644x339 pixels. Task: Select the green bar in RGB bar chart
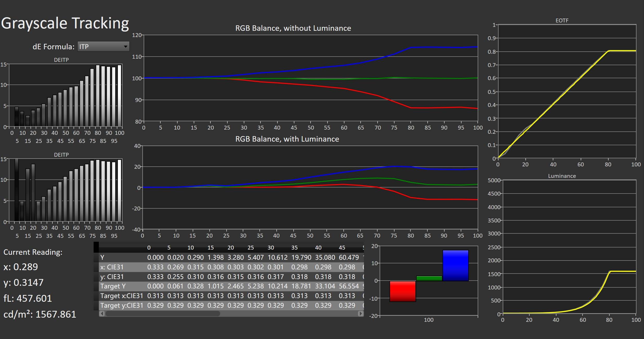click(429, 278)
